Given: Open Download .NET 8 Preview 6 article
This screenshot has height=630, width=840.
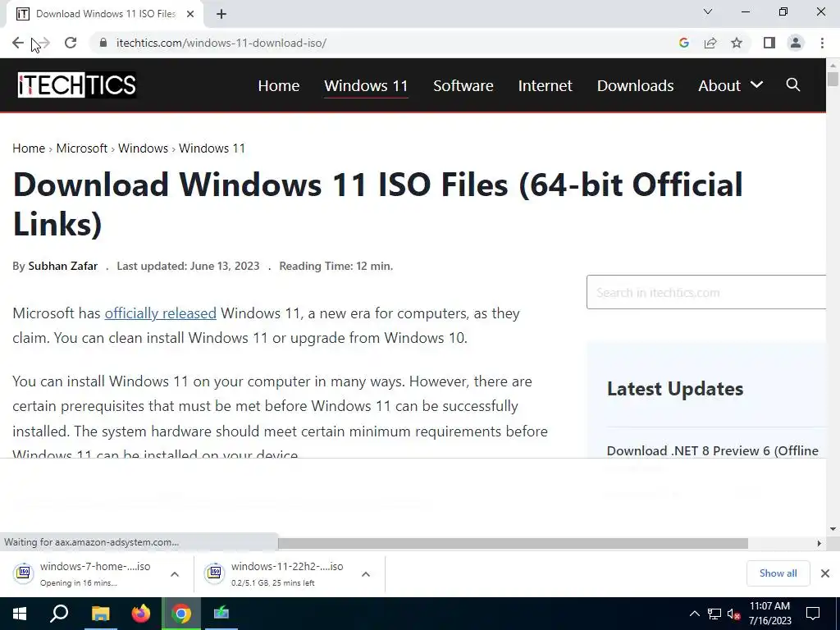Looking at the screenshot, I should click(713, 451).
